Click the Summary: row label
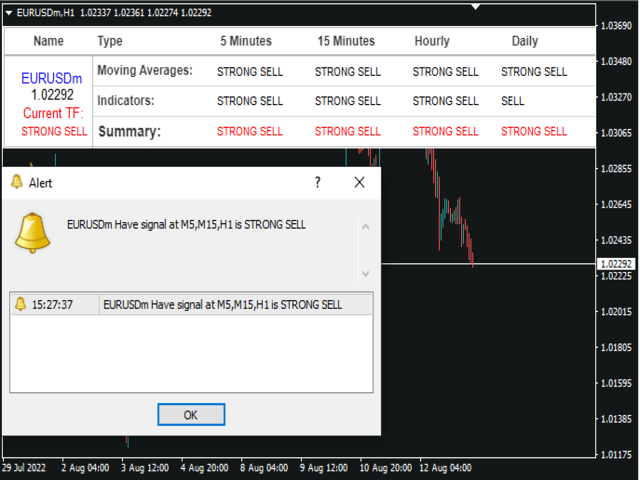Screen dimensions: 640x480 click(130, 131)
